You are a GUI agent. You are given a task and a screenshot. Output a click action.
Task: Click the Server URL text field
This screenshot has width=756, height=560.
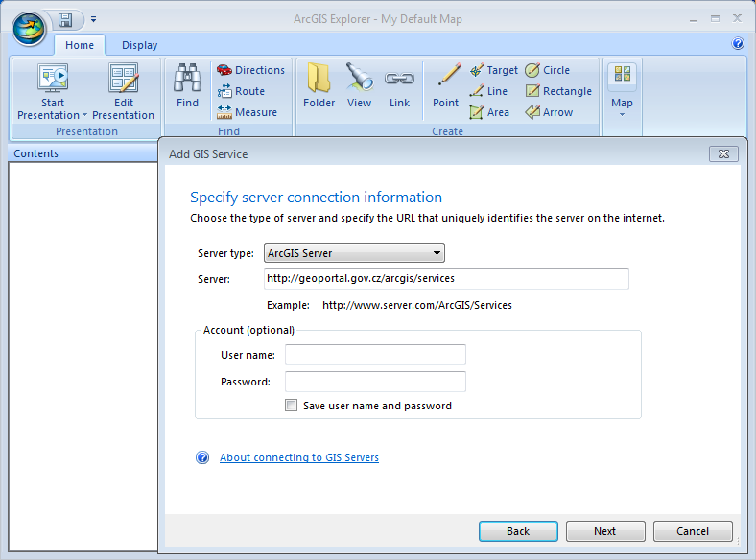446,279
